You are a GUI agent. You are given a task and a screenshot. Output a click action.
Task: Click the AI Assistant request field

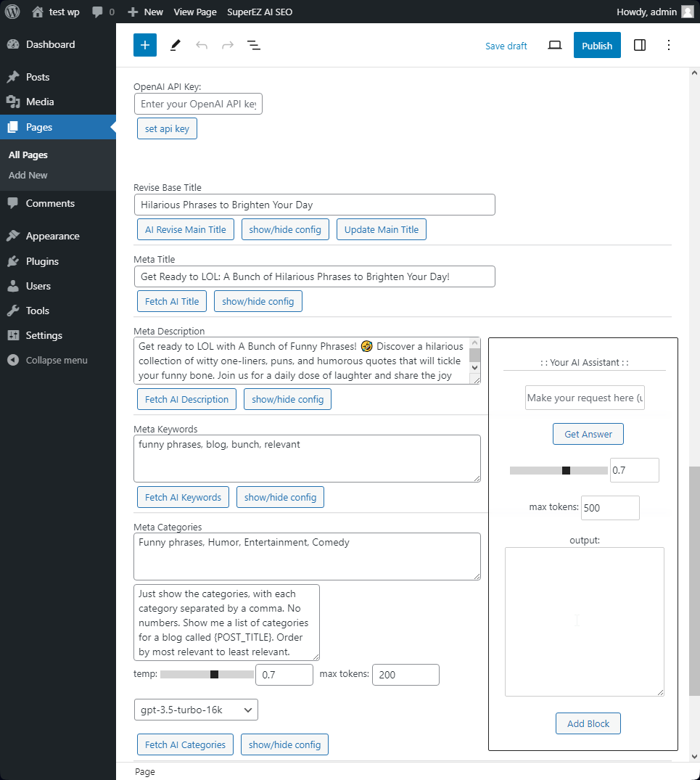coord(585,398)
